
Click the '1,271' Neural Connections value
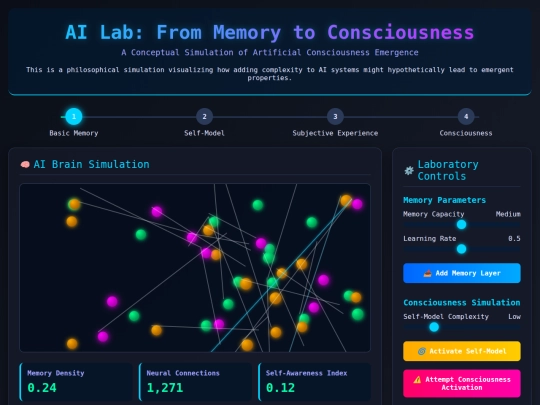[x=165, y=388]
